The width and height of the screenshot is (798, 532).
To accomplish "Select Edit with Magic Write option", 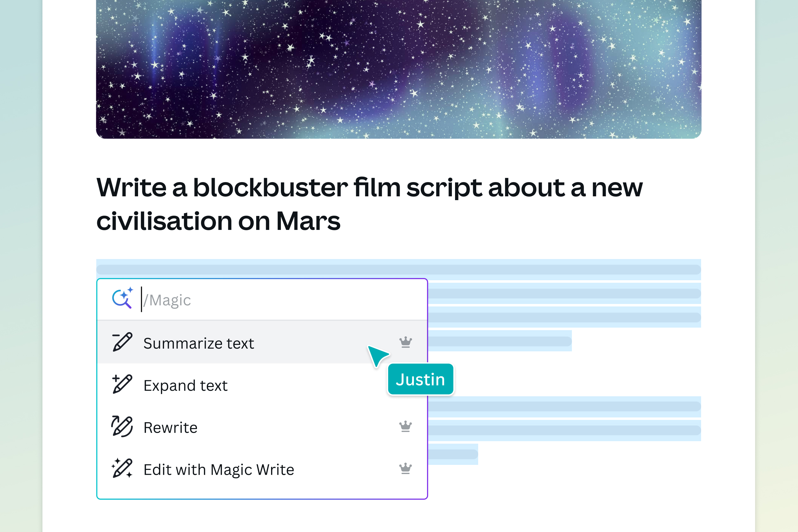I will click(x=219, y=469).
